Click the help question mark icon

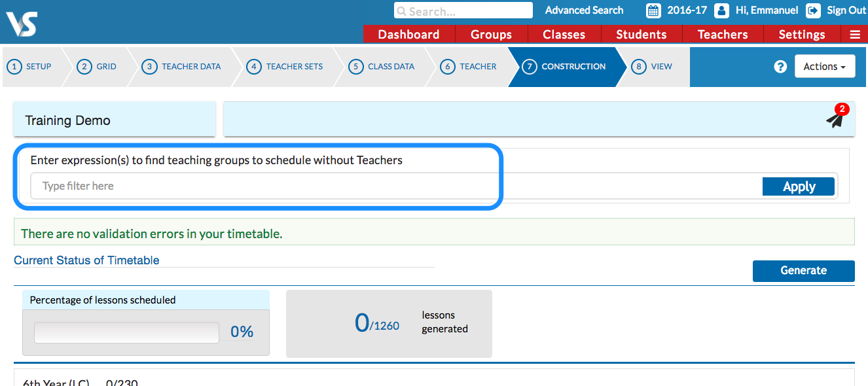point(780,67)
